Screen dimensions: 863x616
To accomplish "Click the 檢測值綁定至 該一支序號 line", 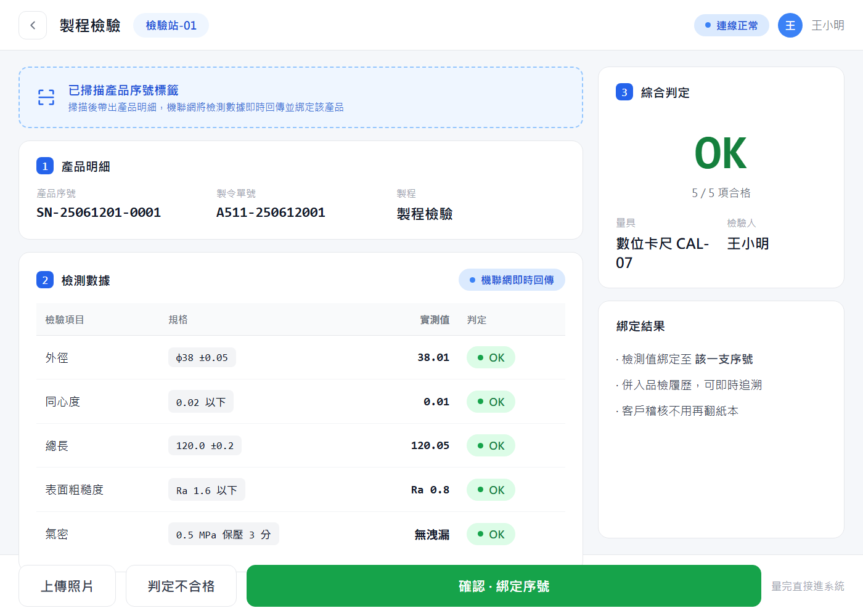I will click(x=684, y=359).
